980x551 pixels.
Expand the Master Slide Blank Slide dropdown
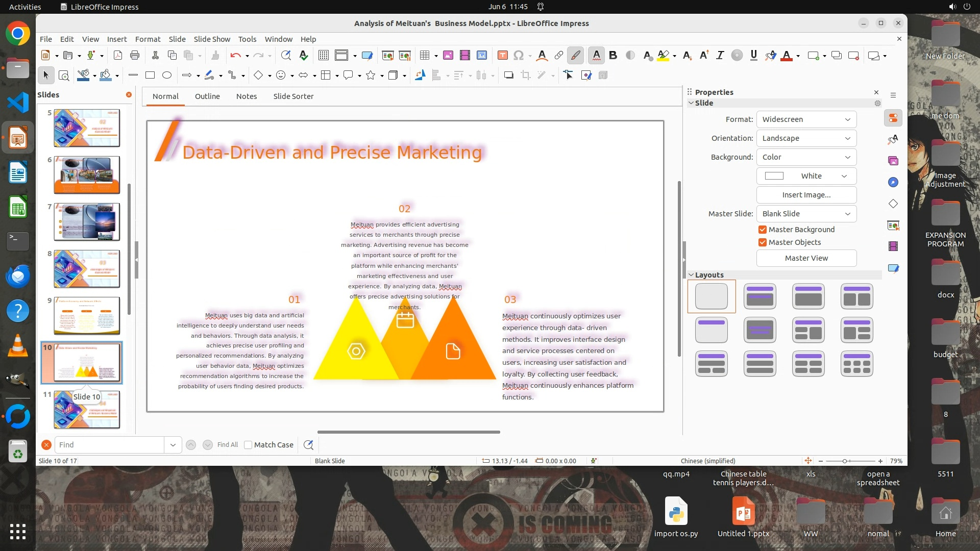point(806,214)
